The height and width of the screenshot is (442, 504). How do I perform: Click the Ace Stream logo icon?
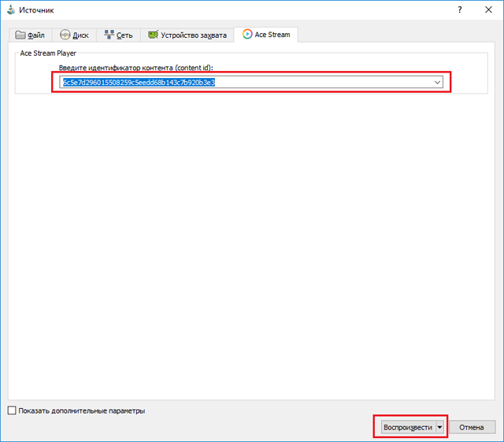pos(247,34)
